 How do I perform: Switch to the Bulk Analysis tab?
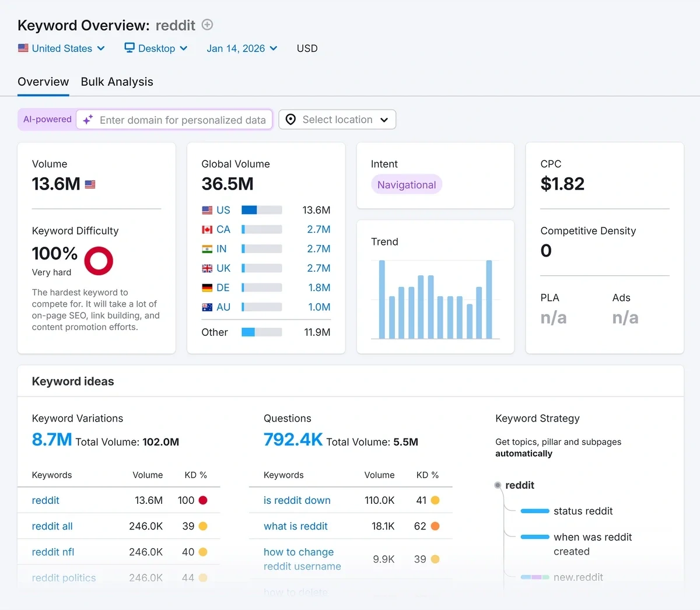[117, 82]
